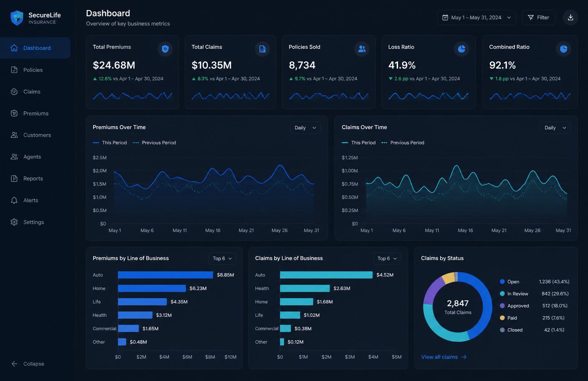Click the download icon in the header
Screen dimensions: 588x381
point(570,18)
